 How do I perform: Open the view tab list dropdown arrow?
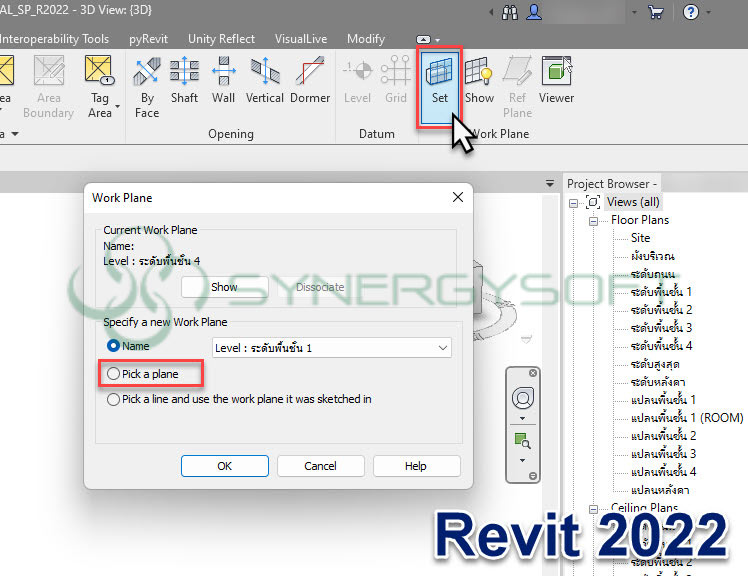(550, 183)
